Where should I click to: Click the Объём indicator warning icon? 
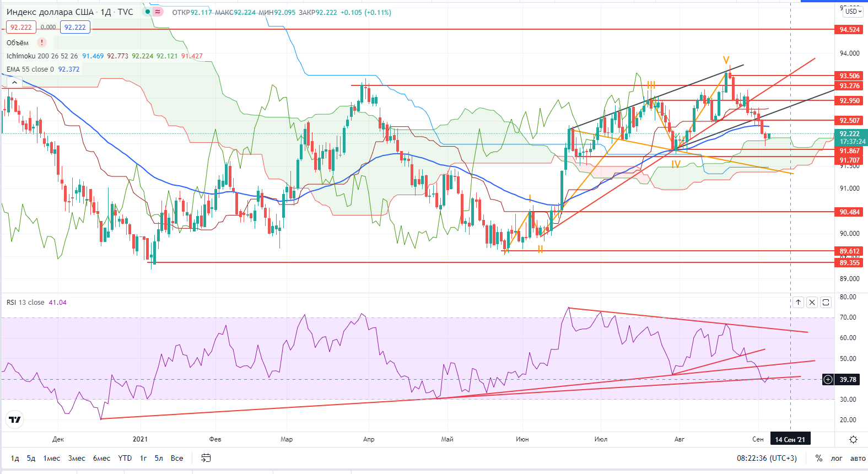tap(42, 42)
